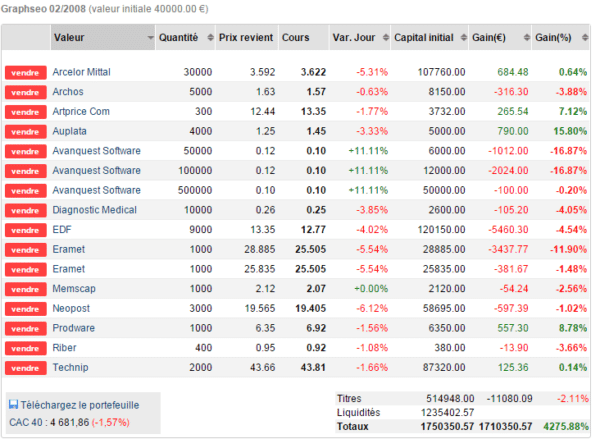Sell the Auplata position
Screen dimensions: 600x439
click(26, 132)
